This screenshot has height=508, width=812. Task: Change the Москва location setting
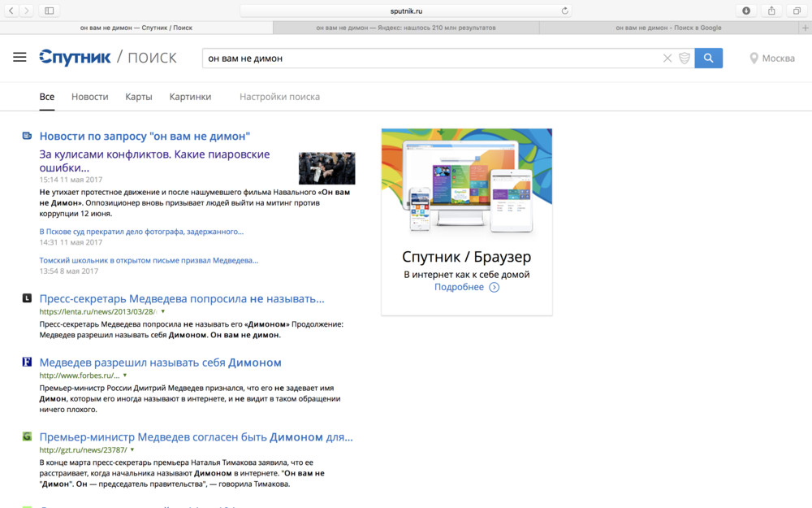779,59
